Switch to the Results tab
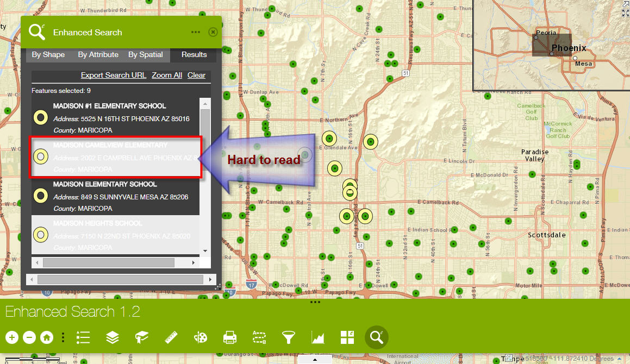The image size is (630, 364). 194,55
